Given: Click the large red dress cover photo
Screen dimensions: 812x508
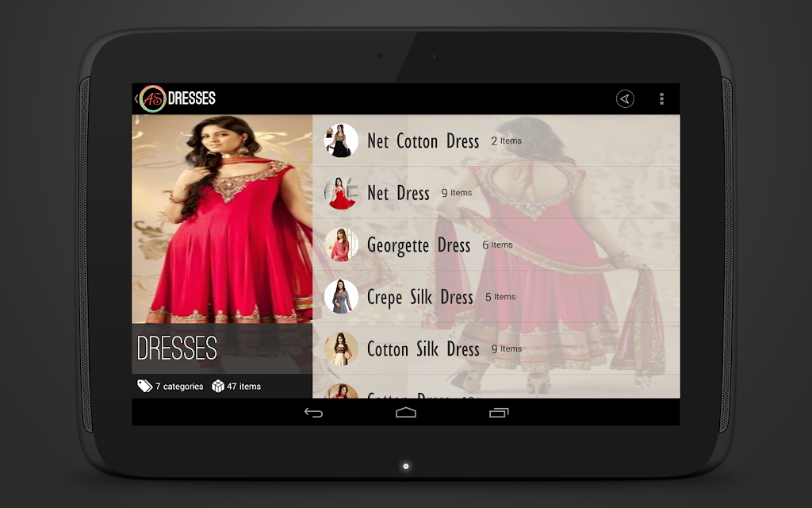Looking at the screenshot, I should coord(222,219).
